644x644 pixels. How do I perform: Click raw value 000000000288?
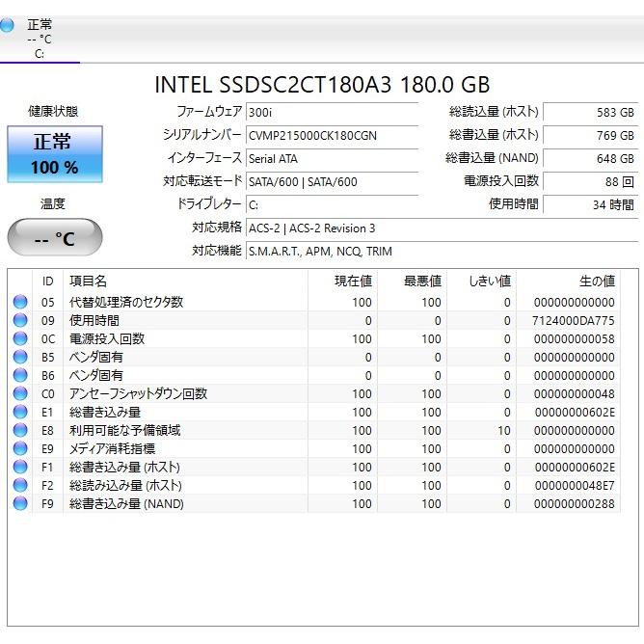[x=575, y=504]
